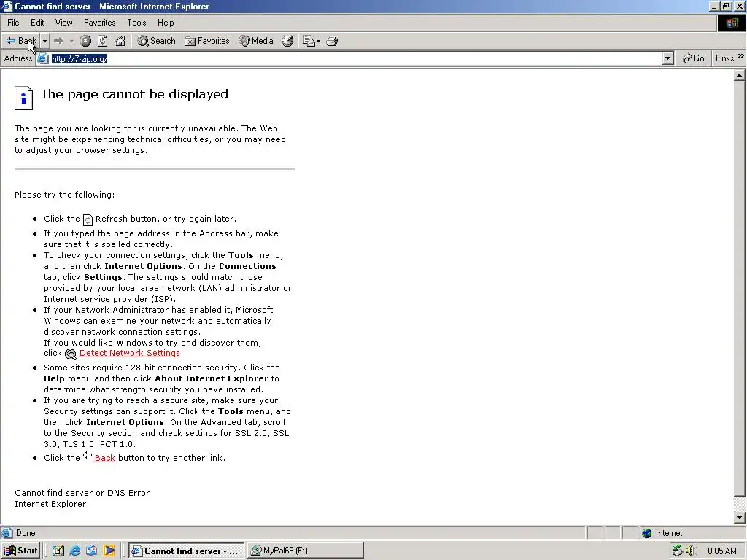Image resolution: width=747 pixels, height=560 pixels.
Task: Open the Forward history dropdown arrow
Action: pyautogui.click(x=71, y=41)
